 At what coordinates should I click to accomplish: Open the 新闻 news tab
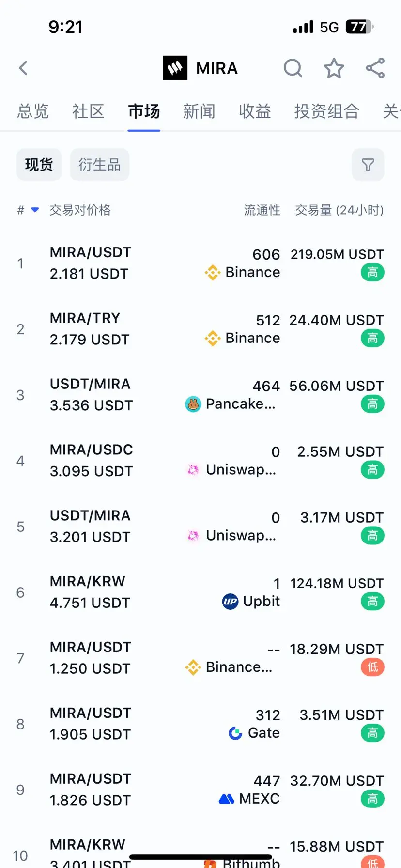[x=199, y=111]
